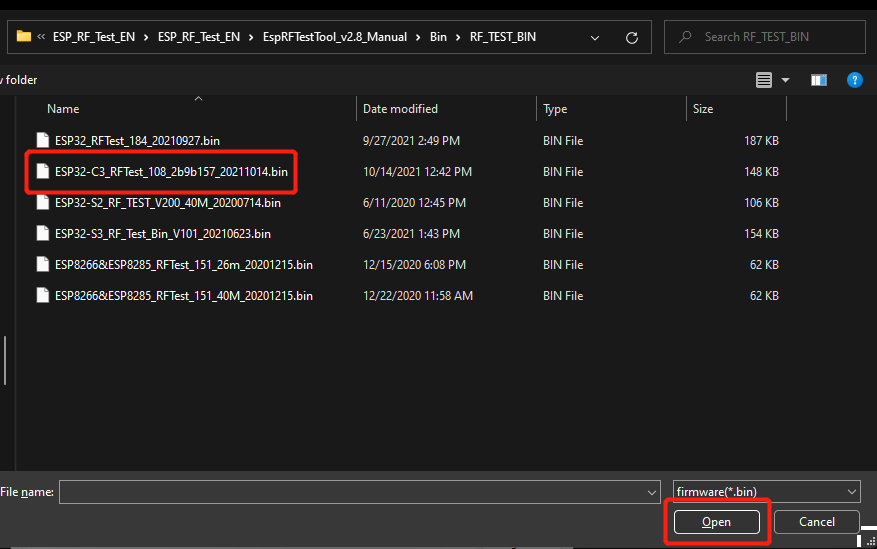Click date 6/23/2021 1:43 PM
This screenshot has width=877, height=549.
pyautogui.click(x=411, y=234)
